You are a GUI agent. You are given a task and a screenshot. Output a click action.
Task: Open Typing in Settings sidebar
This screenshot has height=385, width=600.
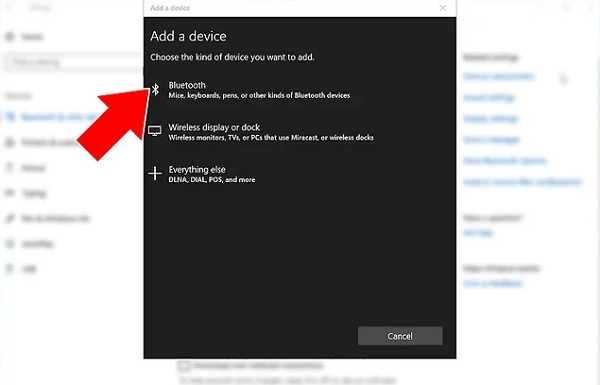pyautogui.click(x=34, y=193)
